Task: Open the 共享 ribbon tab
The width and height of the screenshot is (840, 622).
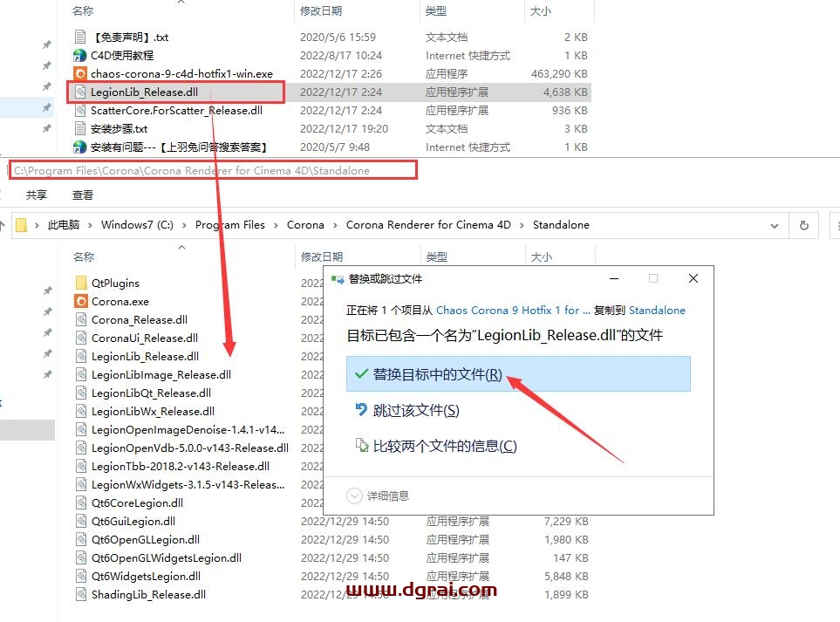Action: click(37, 195)
